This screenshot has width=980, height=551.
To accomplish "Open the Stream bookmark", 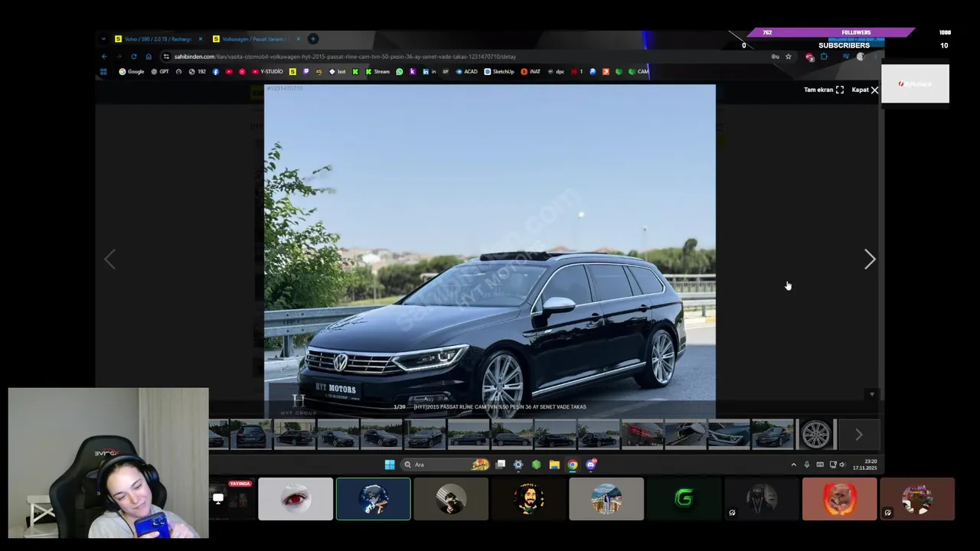I will pyautogui.click(x=377, y=72).
